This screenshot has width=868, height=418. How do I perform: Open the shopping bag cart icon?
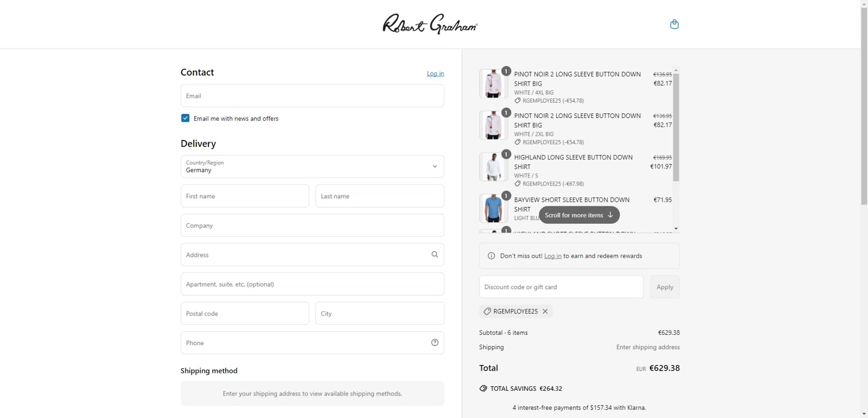tap(674, 24)
